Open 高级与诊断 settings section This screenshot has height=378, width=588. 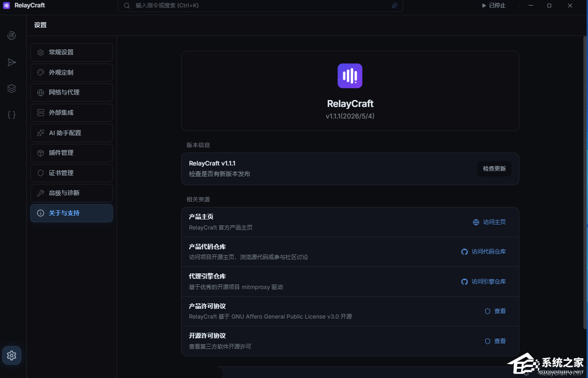[x=71, y=193]
